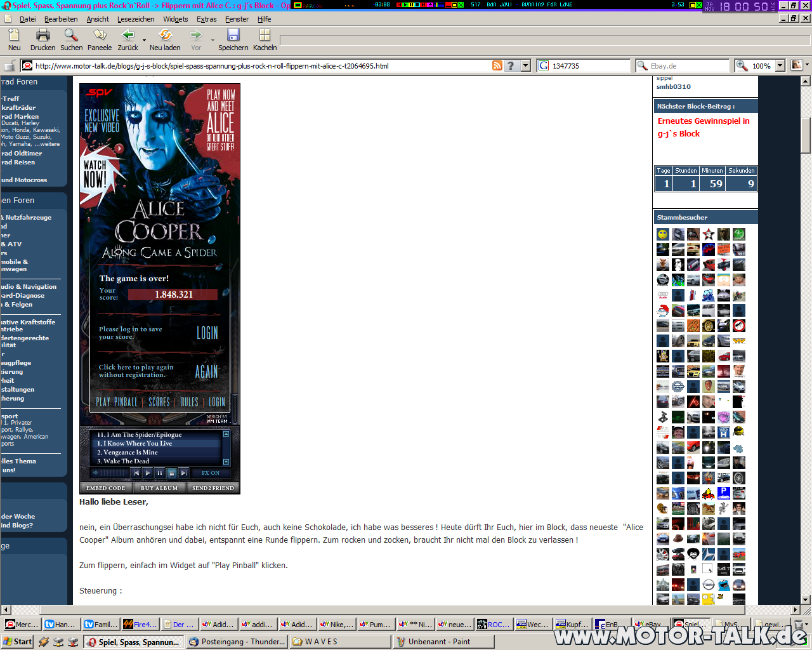Open the Vor history dropdown arrow
812x650 pixels.
coord(213,41)
